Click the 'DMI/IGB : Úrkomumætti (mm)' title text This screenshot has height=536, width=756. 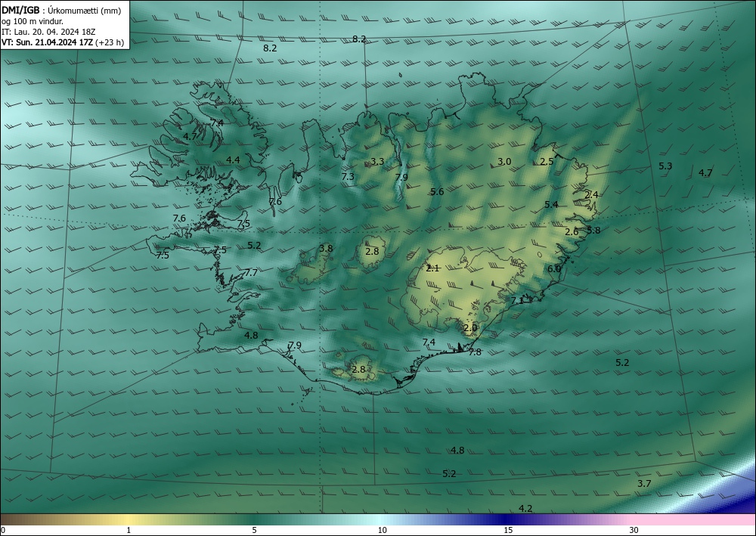(x=61, y=11)
